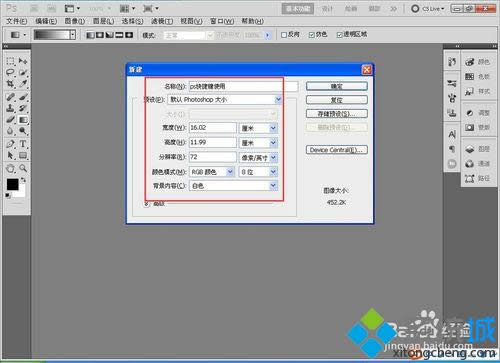Choose the Reflected Gradient style icon
This screenshot has width=500, height=363.
(119, 35)
